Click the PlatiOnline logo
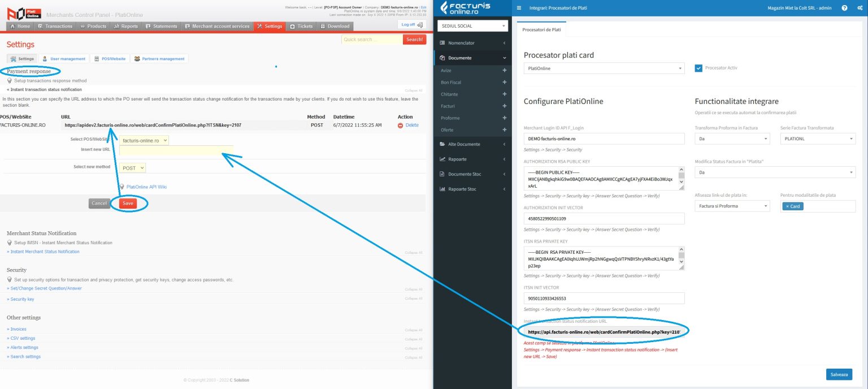The image size is (868, 389). click(x=24, y=13)
